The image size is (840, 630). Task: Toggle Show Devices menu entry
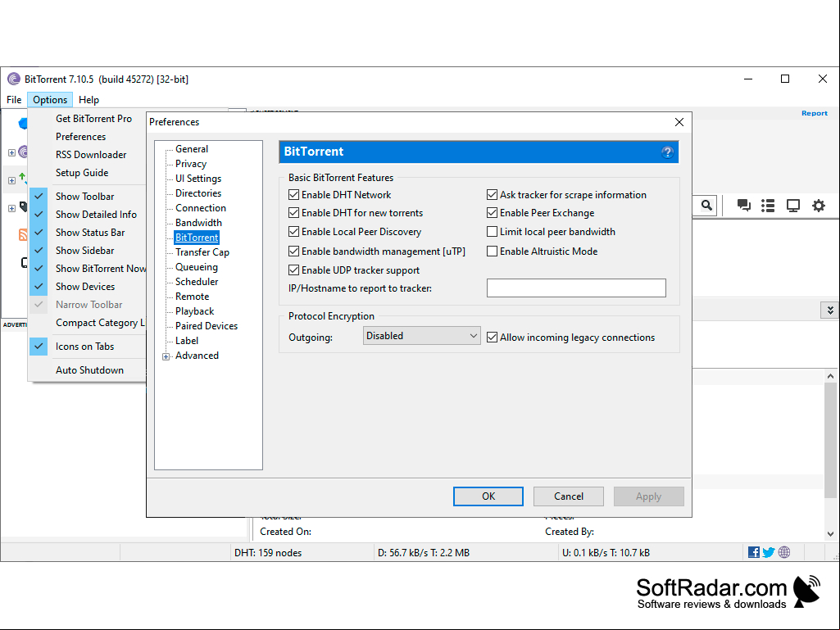(x=85, y=287)
